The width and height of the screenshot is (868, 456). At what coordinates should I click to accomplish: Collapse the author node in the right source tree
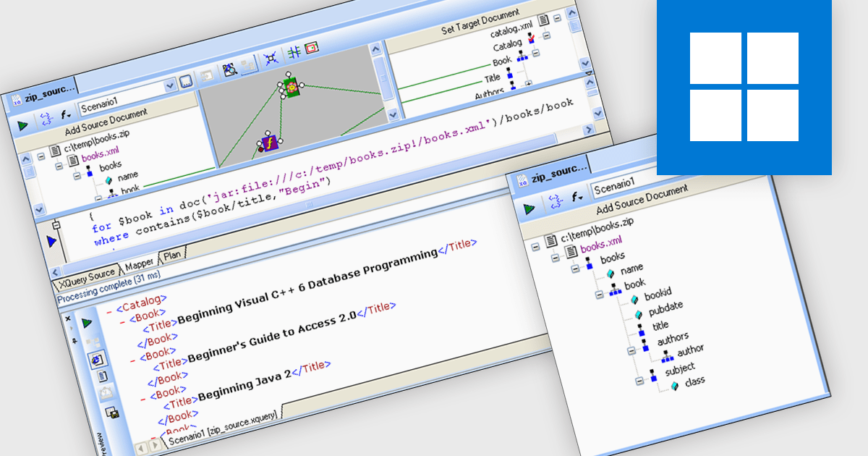pyautogui.click(x=631, y=352)
